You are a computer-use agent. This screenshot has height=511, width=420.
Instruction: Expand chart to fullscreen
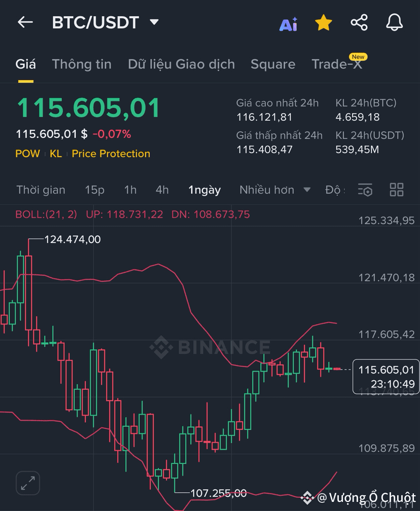pos(27,483)
